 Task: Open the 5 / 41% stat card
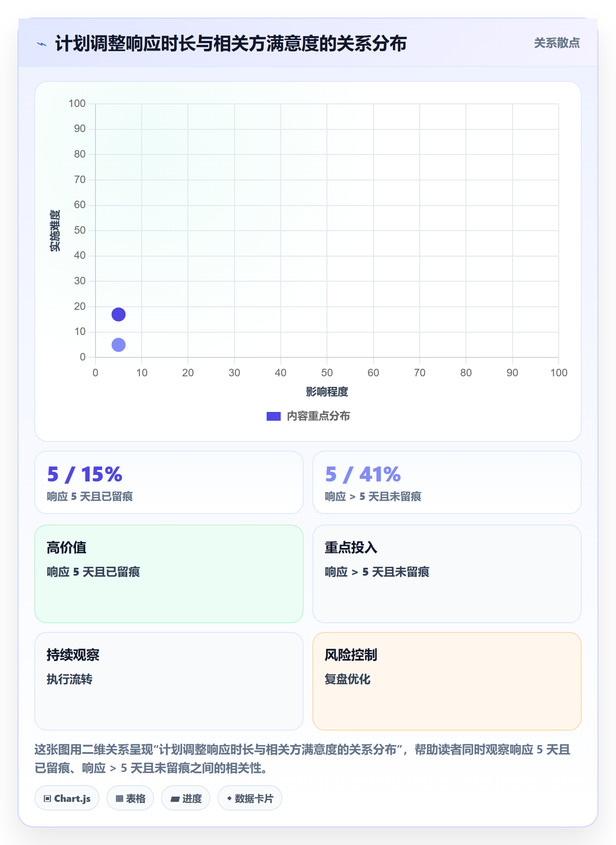tap(447, 482)
